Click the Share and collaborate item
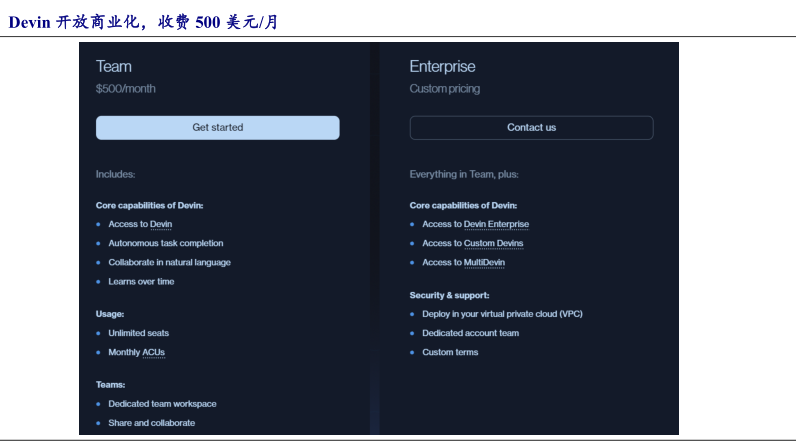The image size is (796, 445). click(x=151, y=423)
